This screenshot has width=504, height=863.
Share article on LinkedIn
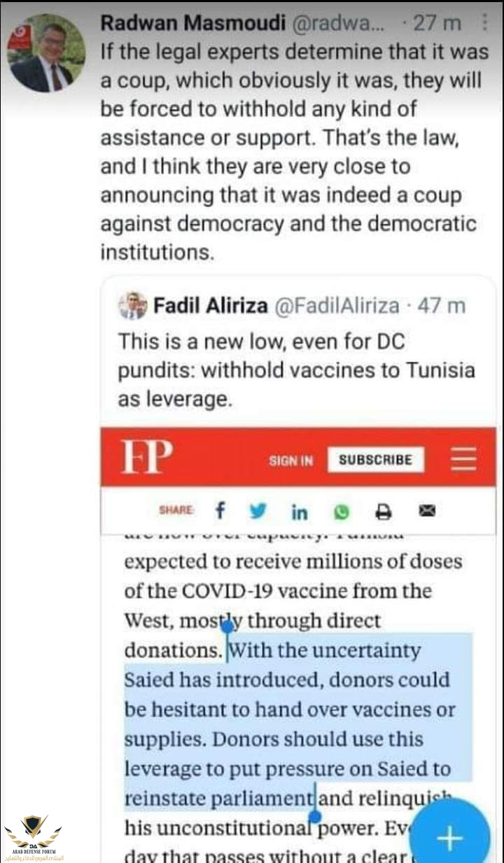(299, 512)
